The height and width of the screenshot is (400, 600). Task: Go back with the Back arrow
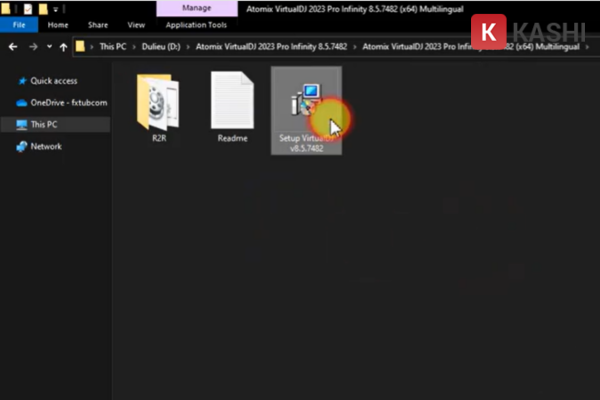point(13,47)
